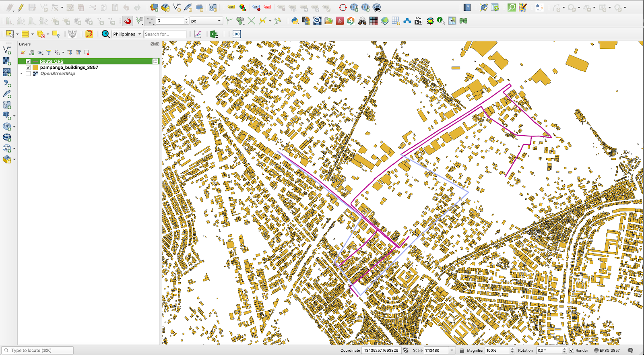Screen dimensions: 644x355
Task: Open the Philippines country dropdown
Action: point(127,34)
